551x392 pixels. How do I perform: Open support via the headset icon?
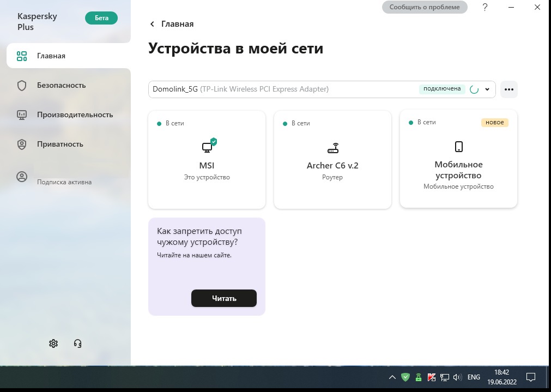77,343
